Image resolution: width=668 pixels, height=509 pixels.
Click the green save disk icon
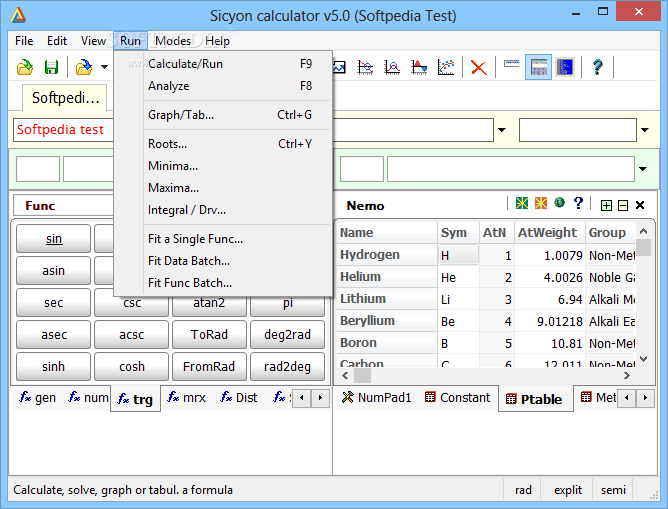(52, 67)
